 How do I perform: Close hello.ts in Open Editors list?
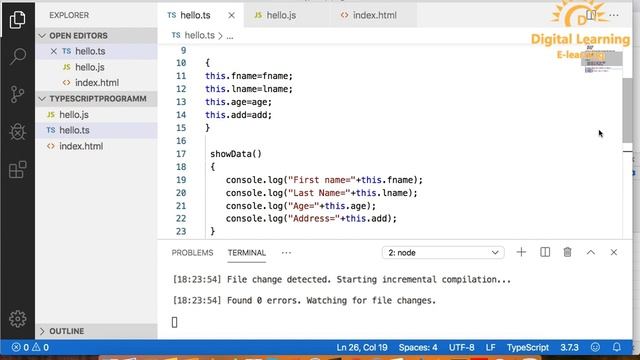[53, 51]
